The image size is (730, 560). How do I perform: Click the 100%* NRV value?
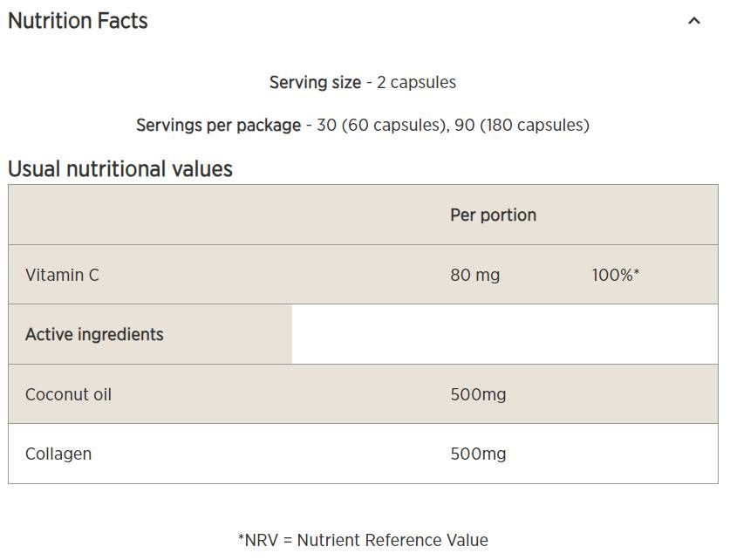tap(614, 275)
